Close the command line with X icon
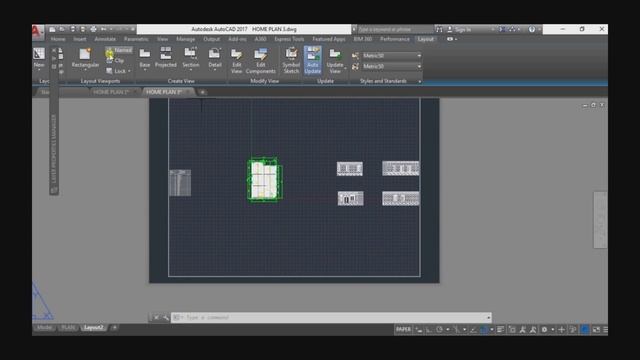This screenshot has height=360, width=640. coord(156,317)
